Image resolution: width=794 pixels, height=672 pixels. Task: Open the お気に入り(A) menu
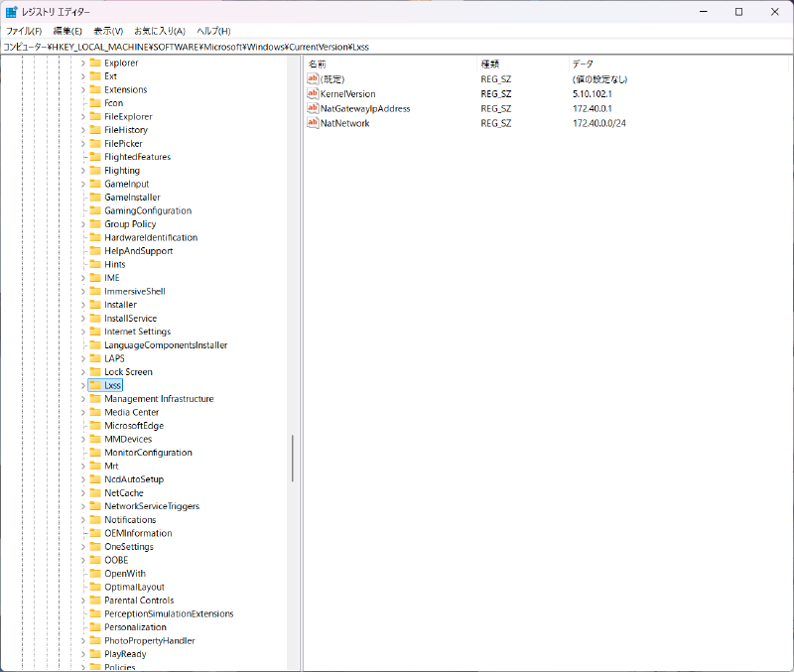pos(160,31)
